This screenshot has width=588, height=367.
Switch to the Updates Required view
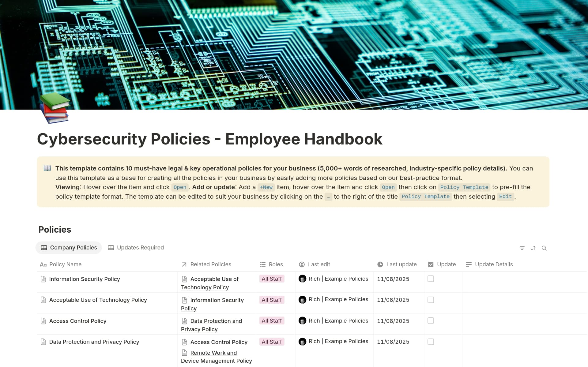140,247
